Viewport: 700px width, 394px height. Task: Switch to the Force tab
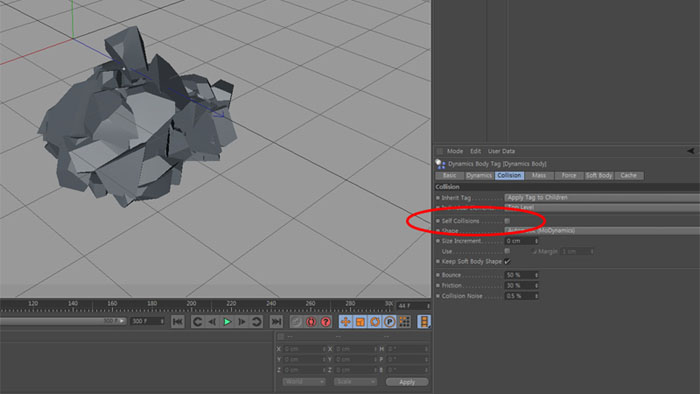[569, 175]
